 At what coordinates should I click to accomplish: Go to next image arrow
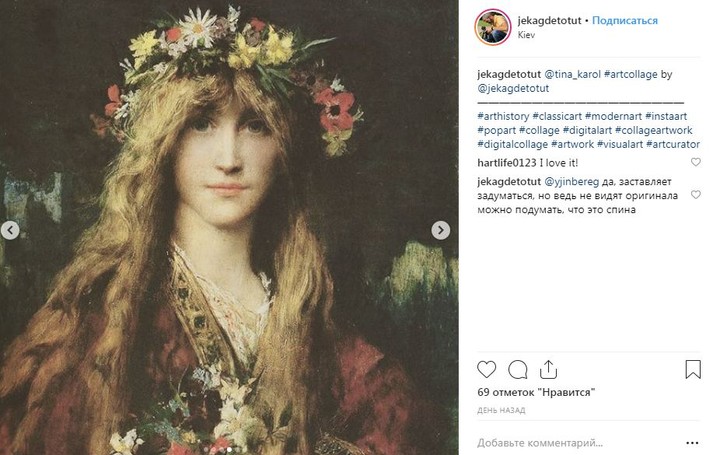tap(440, 230)
